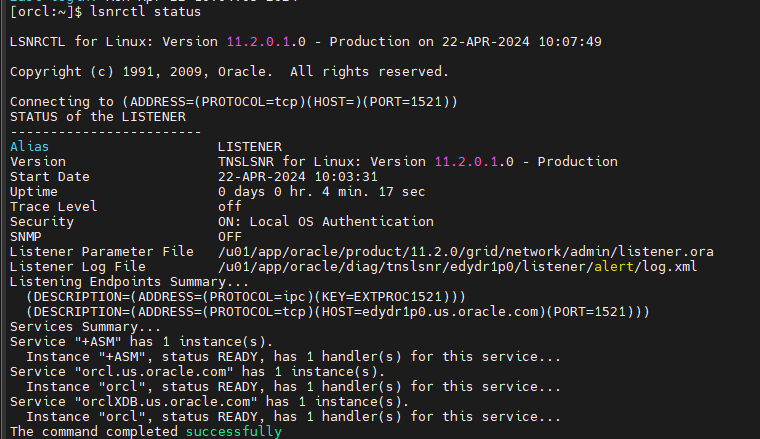Click 'STATUS of the LISTENER' heading

[x=98, y=117]
